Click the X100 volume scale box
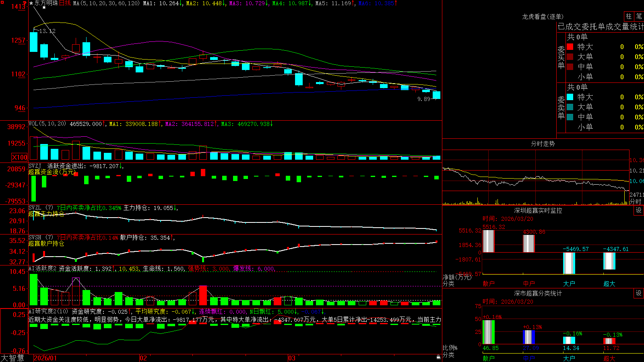This screenshot has height=362, width=644. point(19,157)
